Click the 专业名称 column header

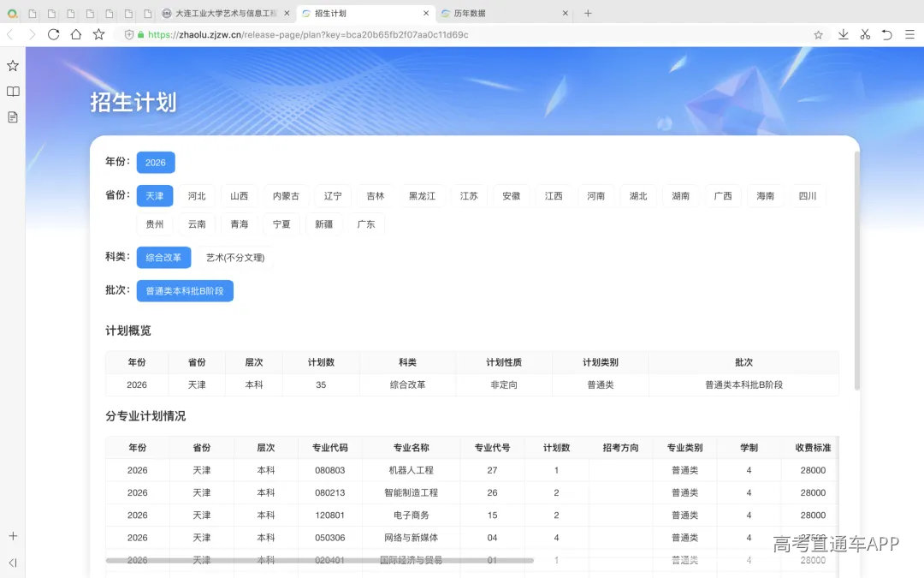click(x=412, y=448)
